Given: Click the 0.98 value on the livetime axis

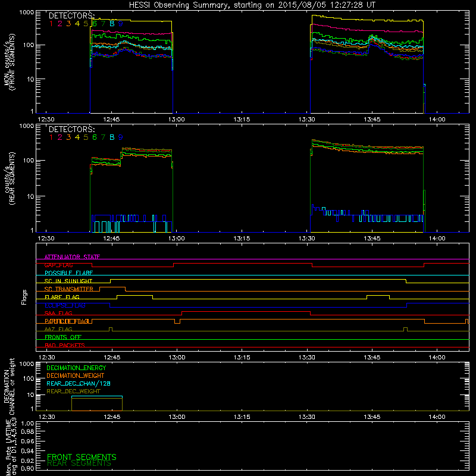Looking at the screenshot, I should click(27, 432).
